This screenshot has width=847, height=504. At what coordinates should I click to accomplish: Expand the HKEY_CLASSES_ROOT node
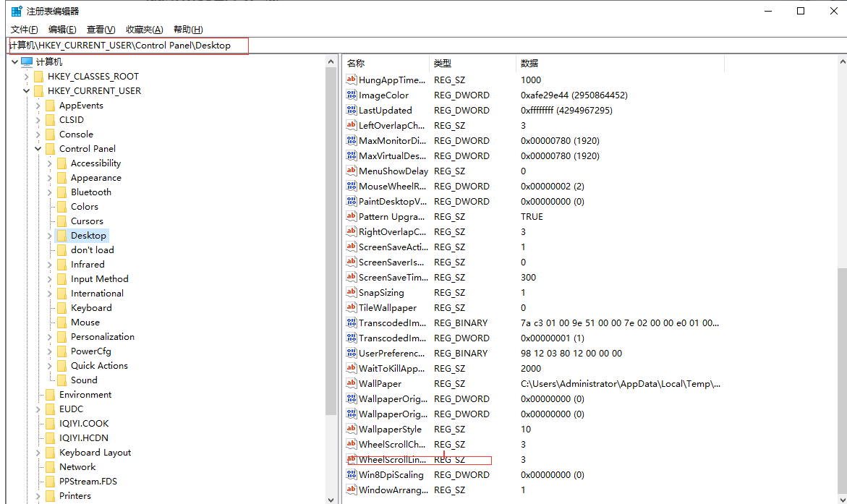27,77
